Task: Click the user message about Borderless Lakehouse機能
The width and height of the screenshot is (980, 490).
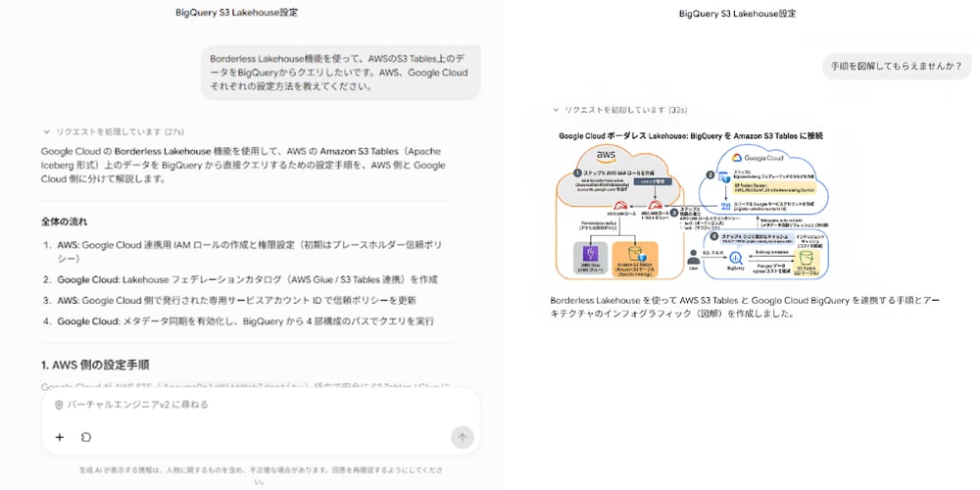Action: tap(340, 73)
